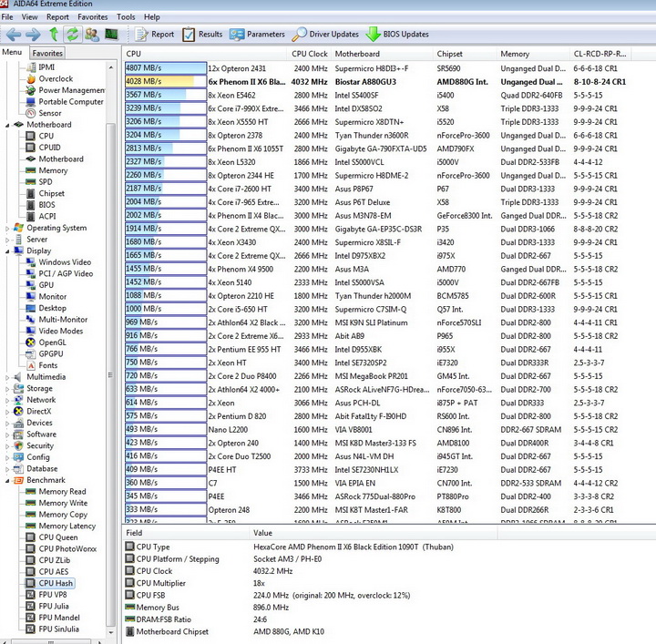Expand the Config tree node
Image resolution: width=656 pixels, height=644 pixels.
(7, 457)
